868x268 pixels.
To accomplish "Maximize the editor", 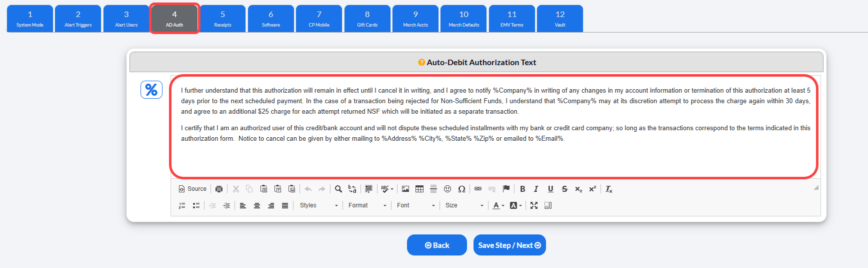I will click(x=534, y=205).
